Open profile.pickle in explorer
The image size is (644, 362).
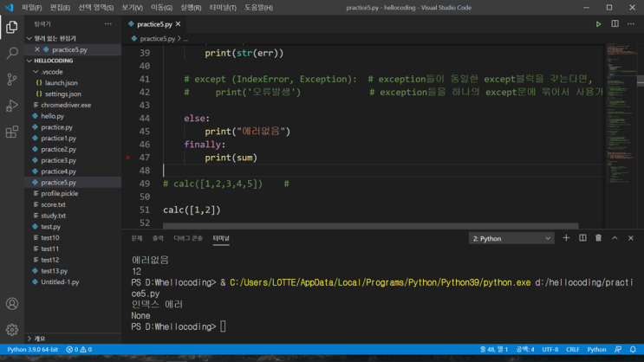(59, 194)
